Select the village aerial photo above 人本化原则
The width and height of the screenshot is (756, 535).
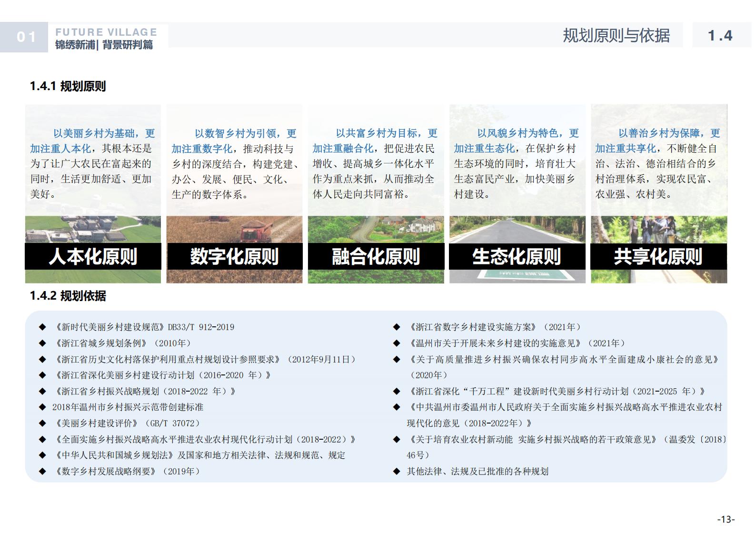point(93,230)
